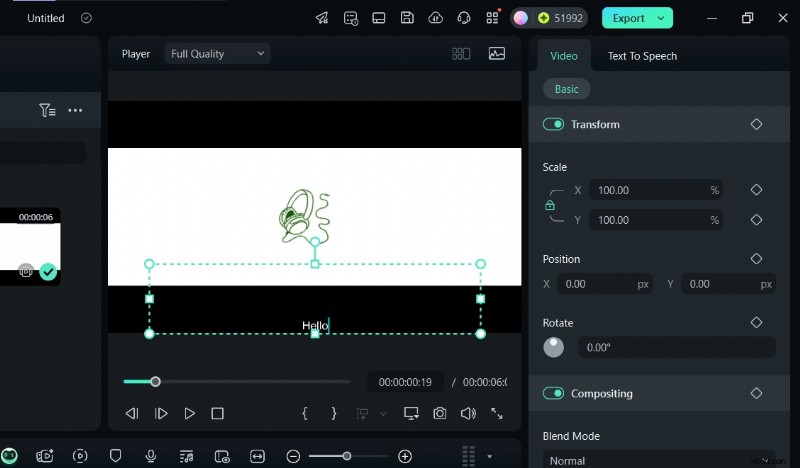Viewport: 800px width, 468px height.
Task: Click the marker shield icon in timeline toolbar
Action: coord(116,456)
